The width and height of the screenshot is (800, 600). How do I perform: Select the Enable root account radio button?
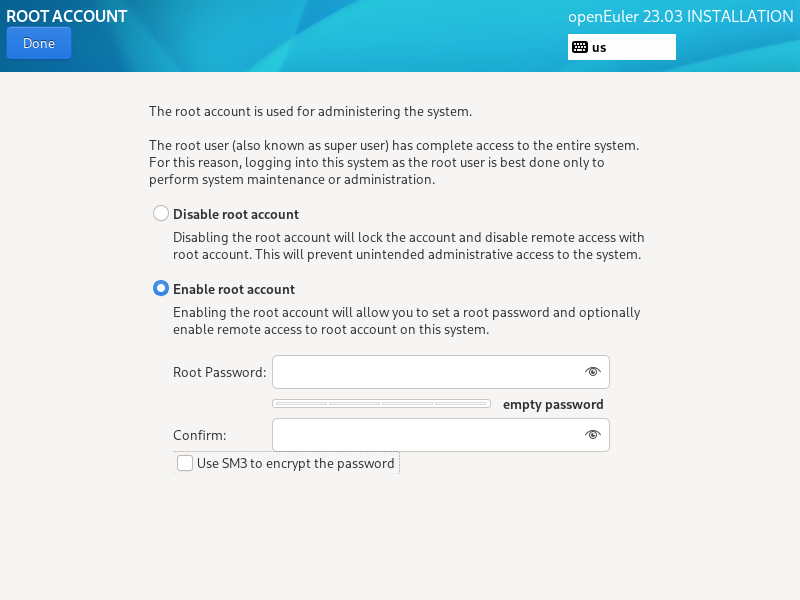coord(161,289)
